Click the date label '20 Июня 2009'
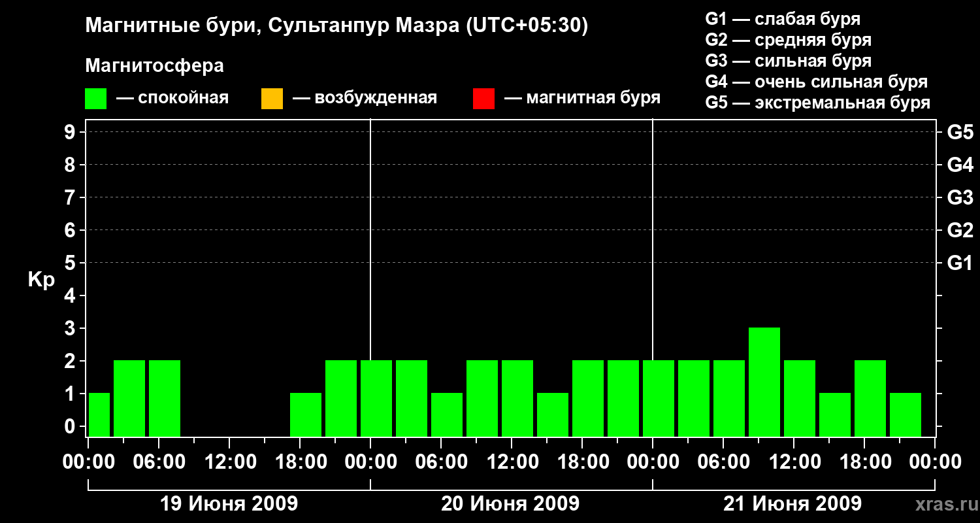Viewport: 980px width, 523px height. point(510,504)
